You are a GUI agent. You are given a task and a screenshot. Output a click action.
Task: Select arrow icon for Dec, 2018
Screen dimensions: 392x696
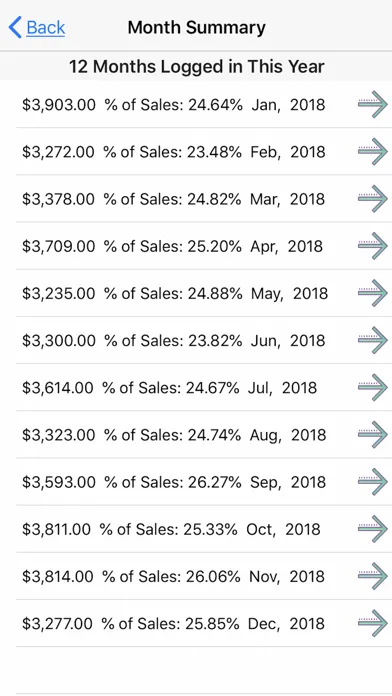pos(373,623)
